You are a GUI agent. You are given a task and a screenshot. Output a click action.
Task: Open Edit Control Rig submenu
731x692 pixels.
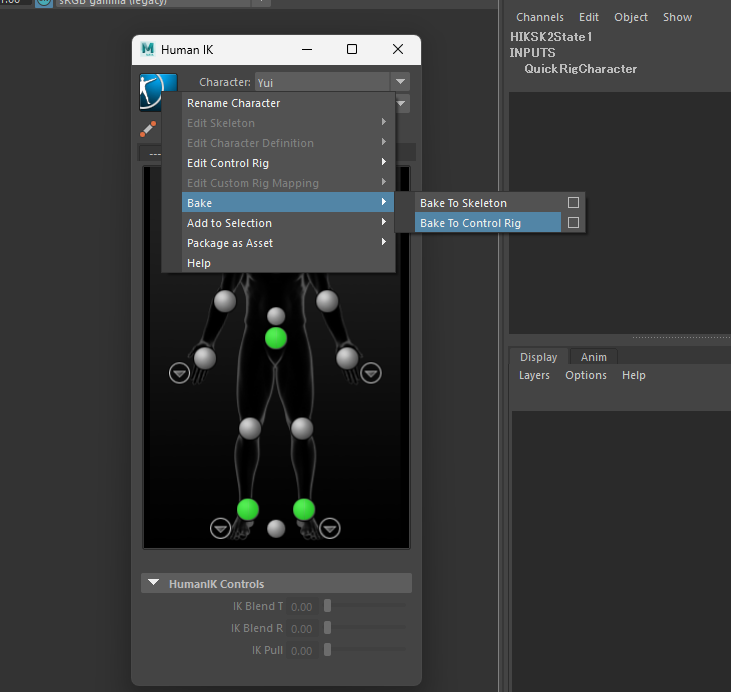pyautogui.click(x=288, y=163)
